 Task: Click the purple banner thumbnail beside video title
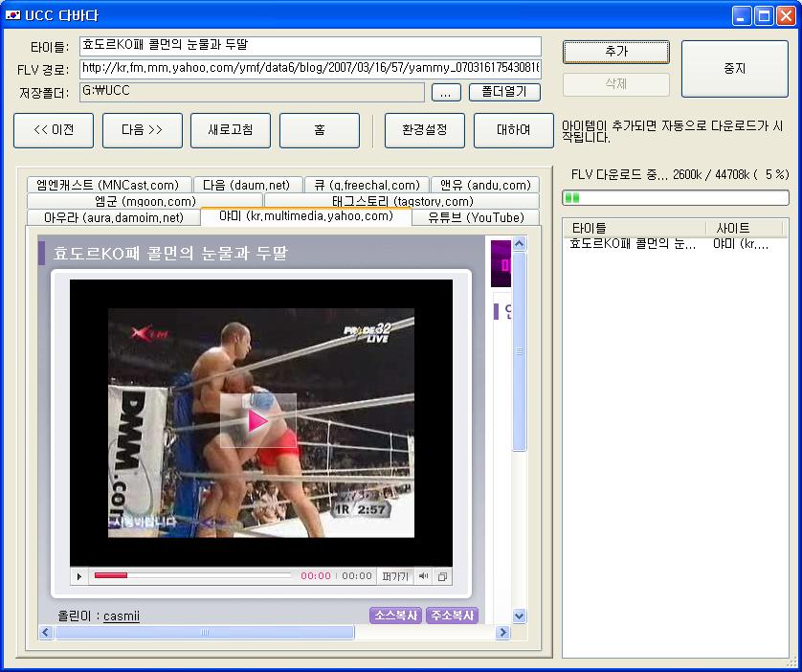[x=501, y=263]
